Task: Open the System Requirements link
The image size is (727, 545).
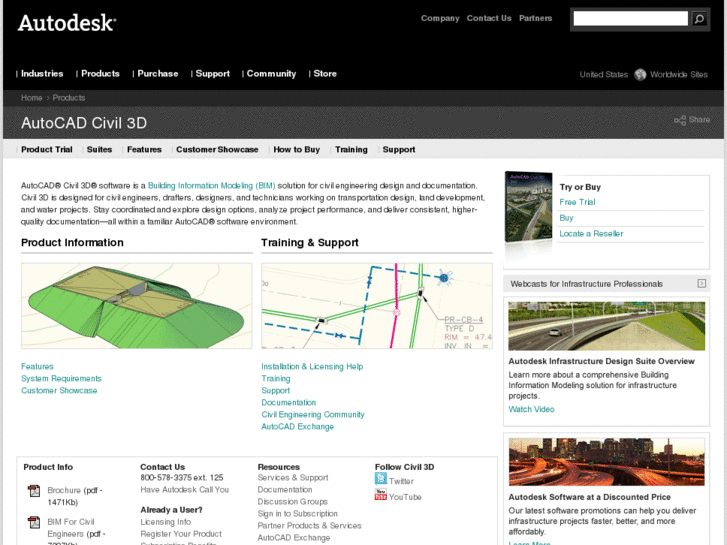Action: click(x=61, y=378)
